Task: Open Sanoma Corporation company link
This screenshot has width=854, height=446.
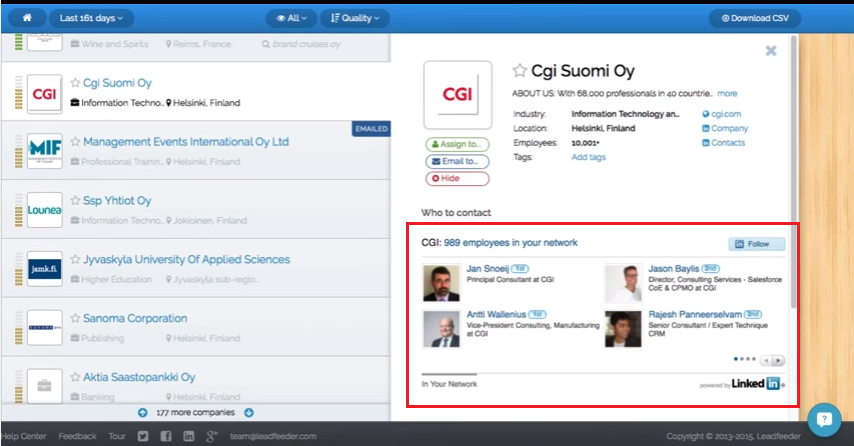Action: pyautogui.click(x=135, y=318)
